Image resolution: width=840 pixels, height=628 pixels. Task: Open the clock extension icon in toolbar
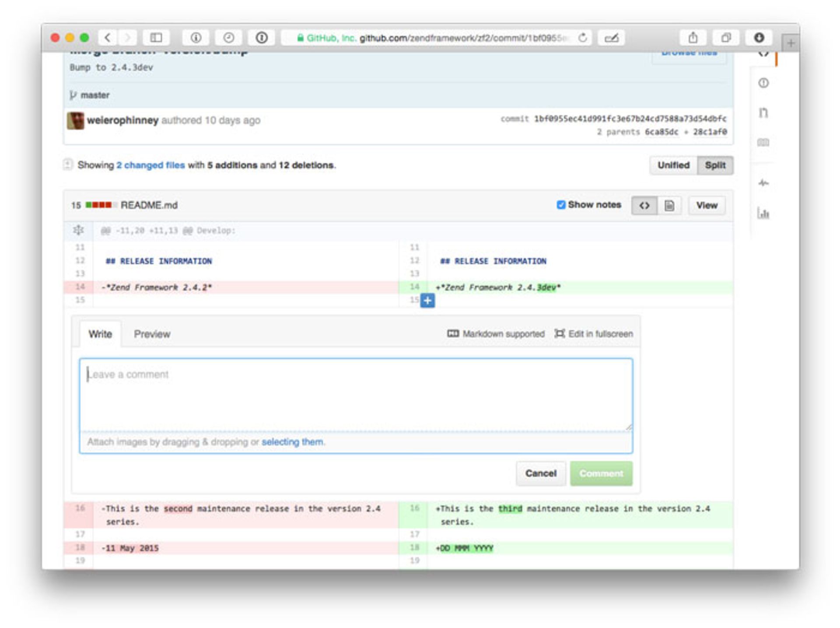tap(228, 38)
